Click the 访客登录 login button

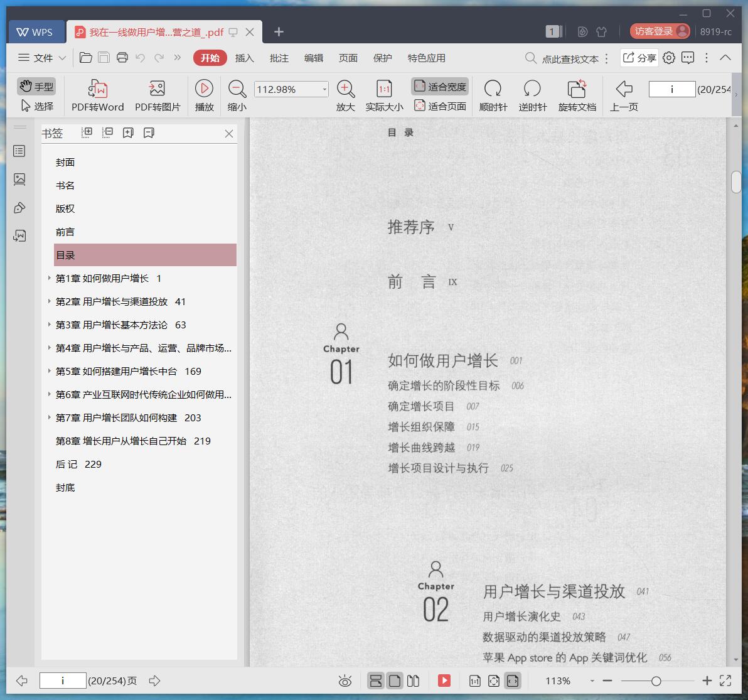(660, 31)
